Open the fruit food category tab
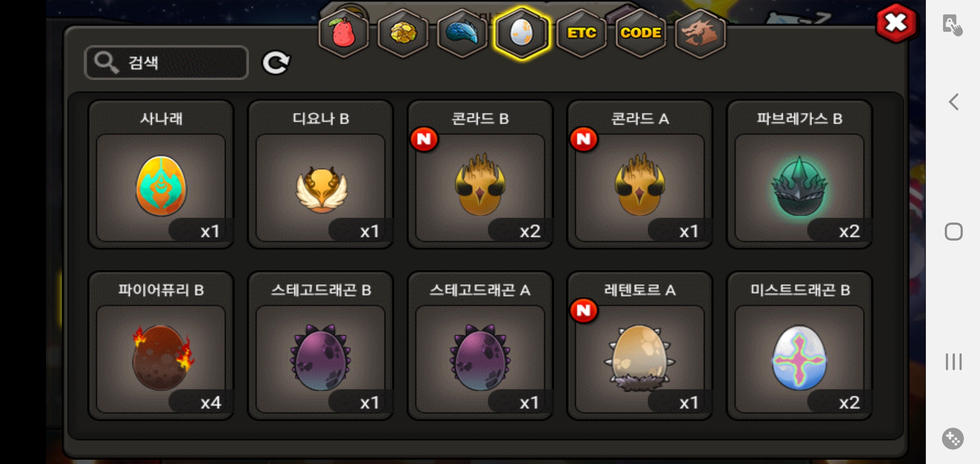This screenshot has width=980, height=464. (x=343, y=34)
